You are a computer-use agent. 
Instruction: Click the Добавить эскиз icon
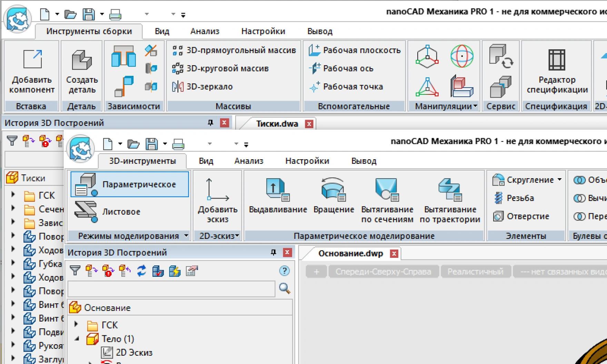(217, 190)
